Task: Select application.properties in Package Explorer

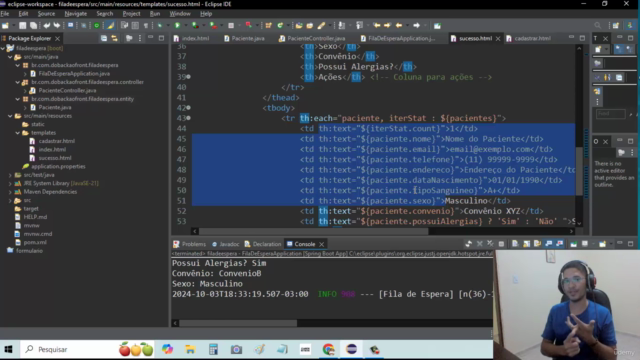Action: (58, 167)
